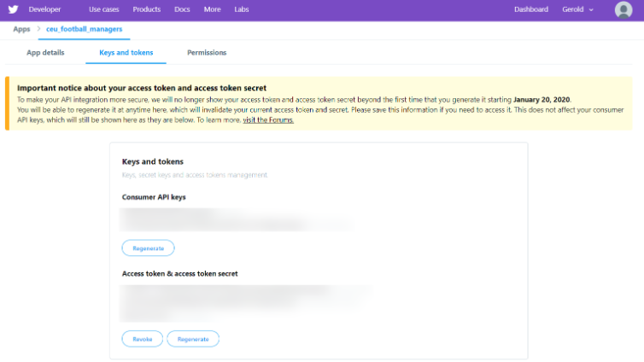
Task: Regenerate the Consumer API keys
Action: pyautogui.click(x=149, y=248)
